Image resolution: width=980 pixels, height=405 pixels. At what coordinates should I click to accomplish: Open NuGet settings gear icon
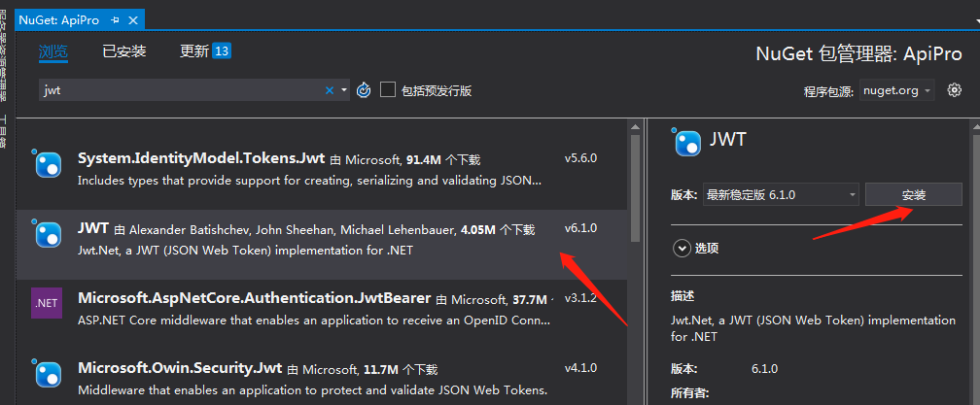pos(954,90)
